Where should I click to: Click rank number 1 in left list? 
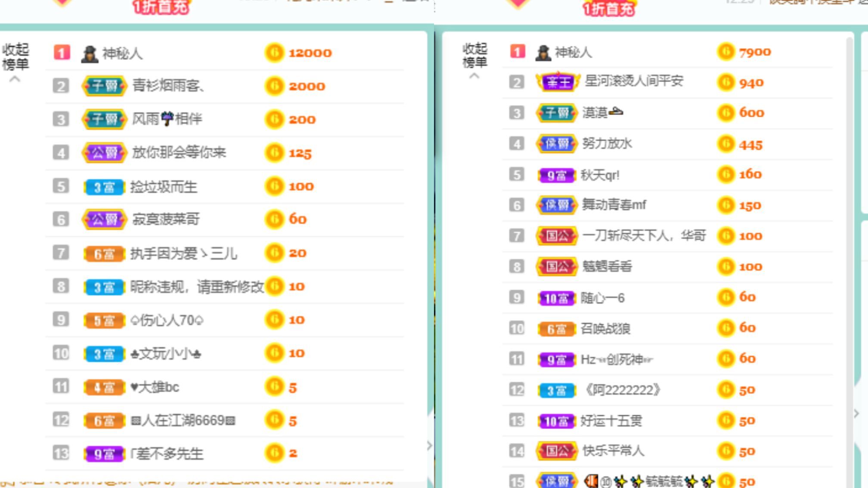pos(62,53)
